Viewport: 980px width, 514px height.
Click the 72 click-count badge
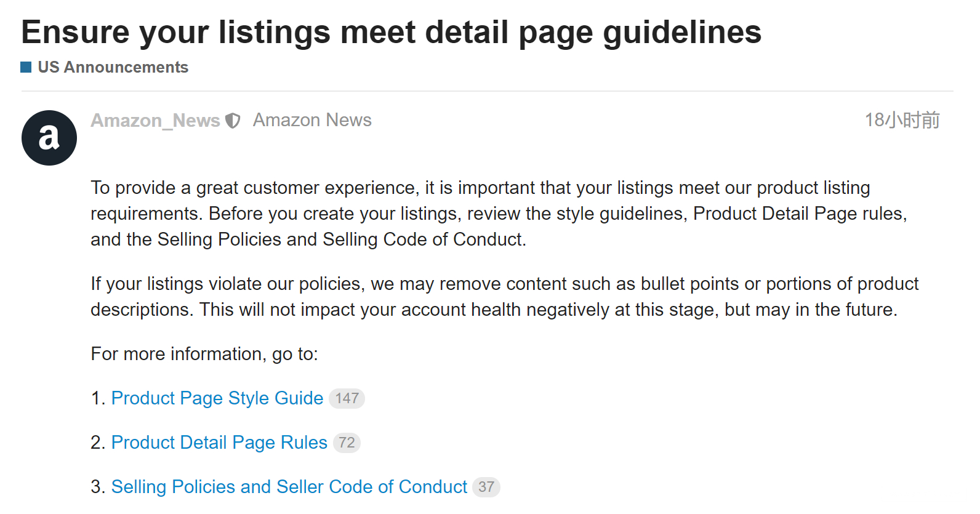pos(347,443)
